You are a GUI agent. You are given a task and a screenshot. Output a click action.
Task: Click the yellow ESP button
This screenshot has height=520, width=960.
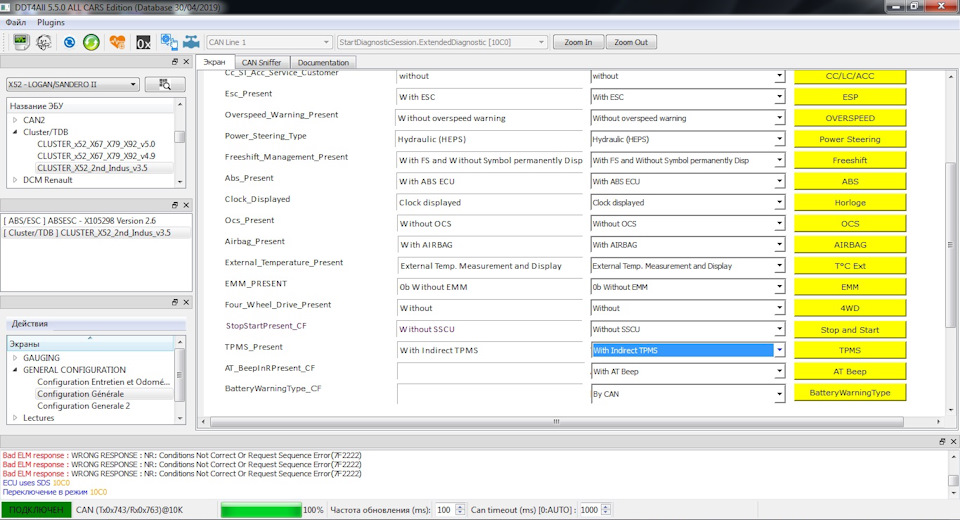pos(850,97)
